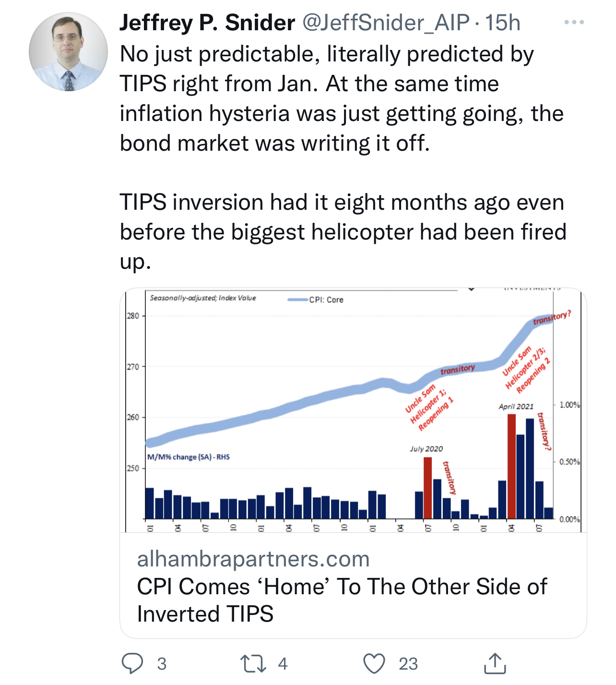This screenshot has height=685, width=616.
Task: Click the 'CPI: Core' chart legend label
Action: [x=326, y=300]
